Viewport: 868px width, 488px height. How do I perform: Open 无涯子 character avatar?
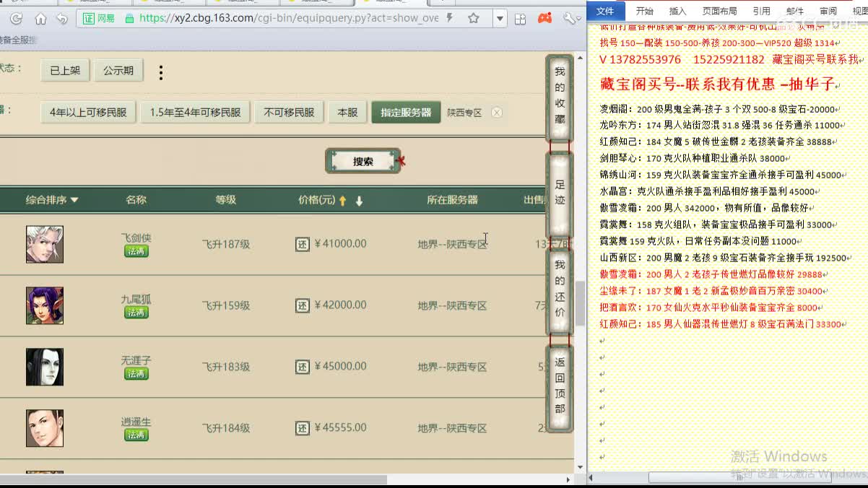[x=45, y=367]
